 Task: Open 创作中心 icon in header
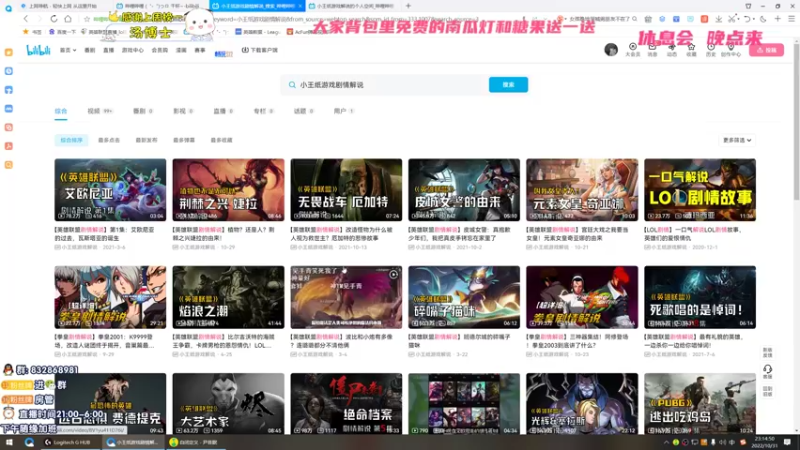click(731, 49)
